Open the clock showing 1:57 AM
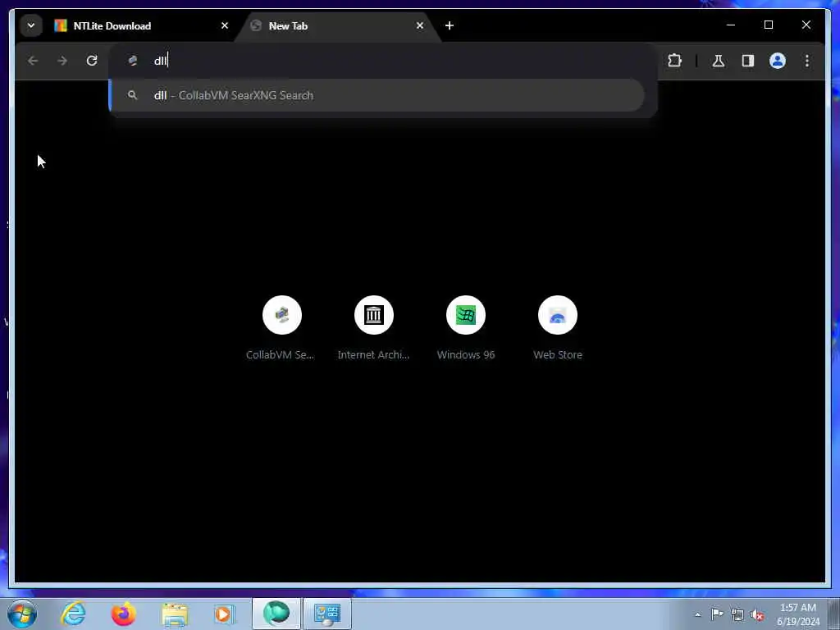 (798, 614)
